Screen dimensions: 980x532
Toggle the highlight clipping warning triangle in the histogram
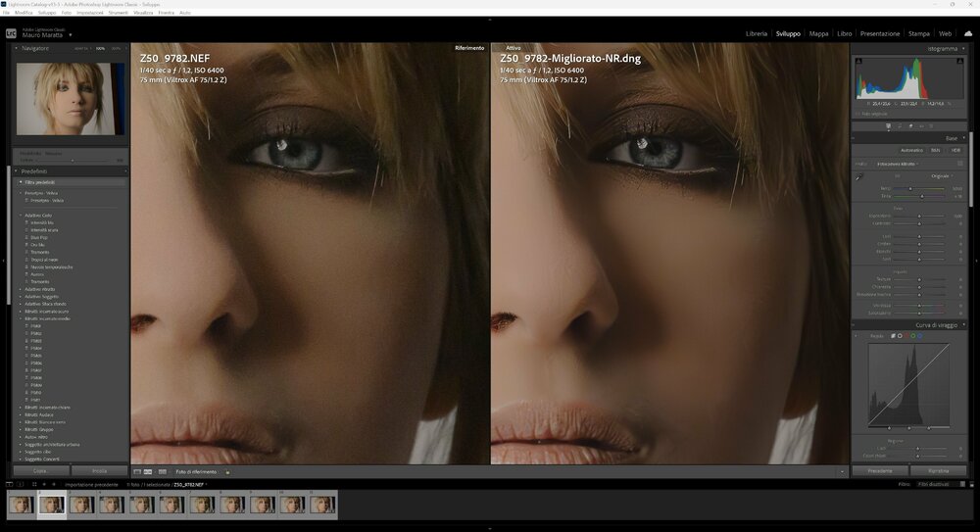[960, 62]
